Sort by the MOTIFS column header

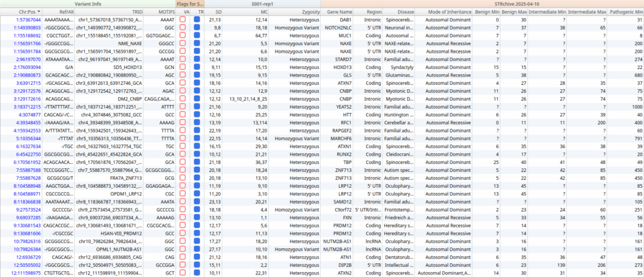click(x=160, y=12)
